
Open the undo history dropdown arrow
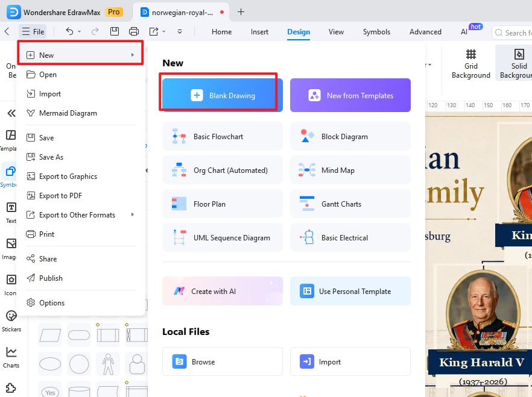[x=80, y=31]
